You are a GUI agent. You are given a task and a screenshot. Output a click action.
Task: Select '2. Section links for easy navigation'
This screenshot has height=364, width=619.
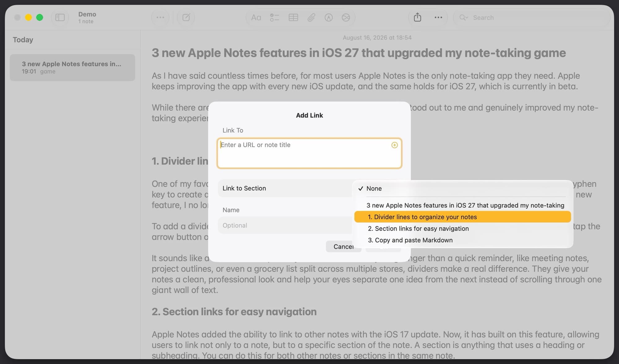coord(462,228)
